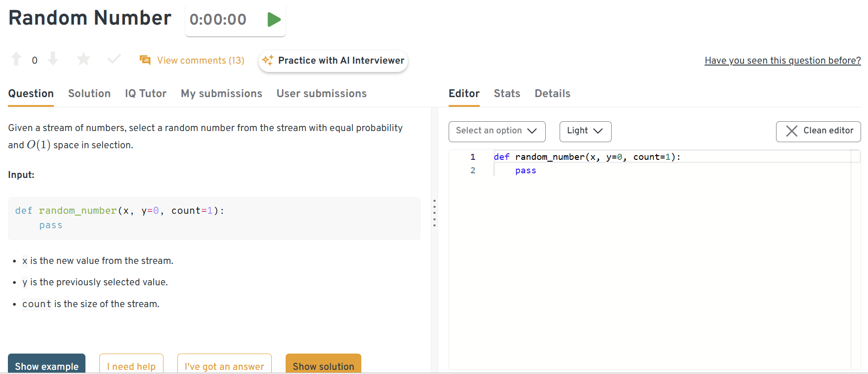Downvote the question with the down arrow
Screen dimensions: 868x374
pyautogui.click(x=53, y=59)
